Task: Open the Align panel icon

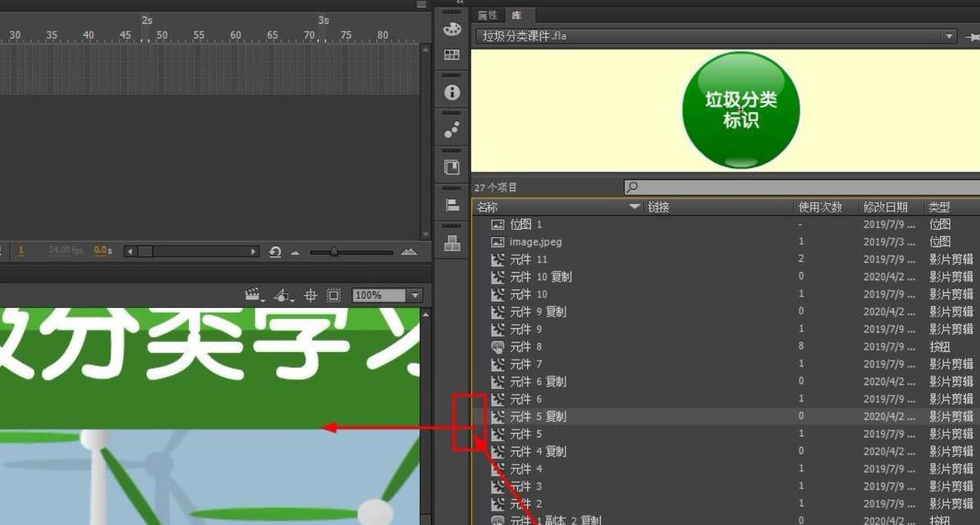Action: tap(452, 205)
